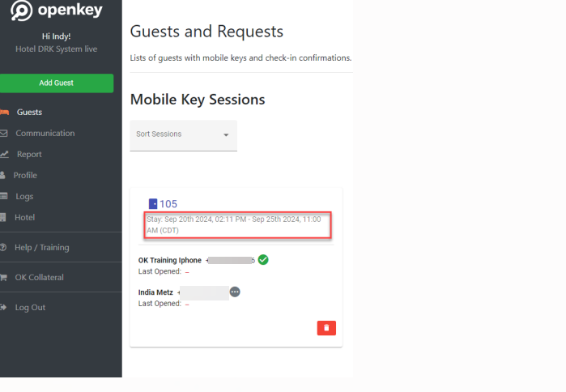Click the chart icon beside Report
The height and width of the screenshot is (392, 566).
(x=4, y=154)
